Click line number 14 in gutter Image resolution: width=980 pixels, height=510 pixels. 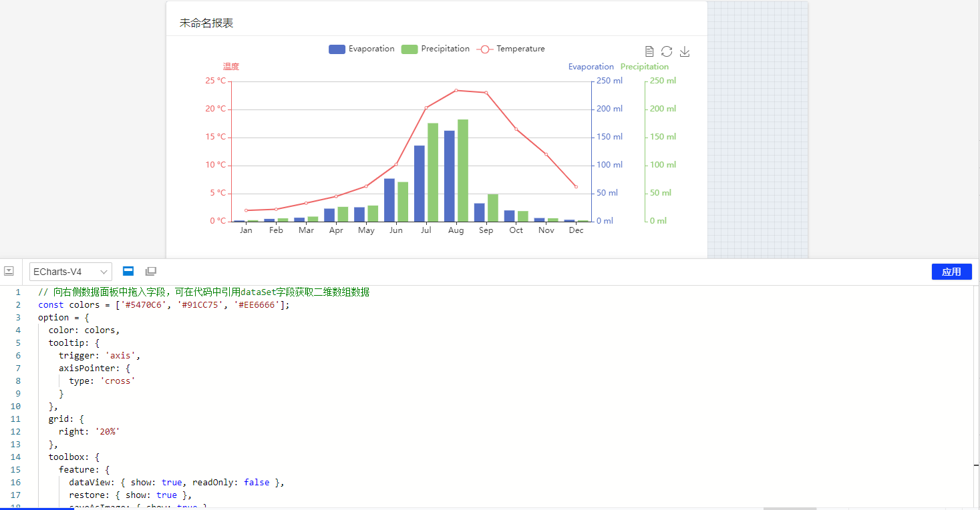point(15,457)
